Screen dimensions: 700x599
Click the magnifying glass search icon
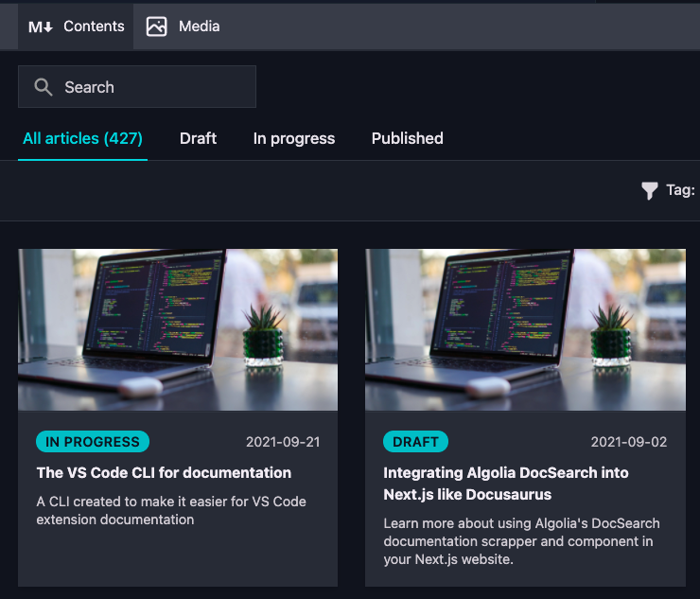43,87
